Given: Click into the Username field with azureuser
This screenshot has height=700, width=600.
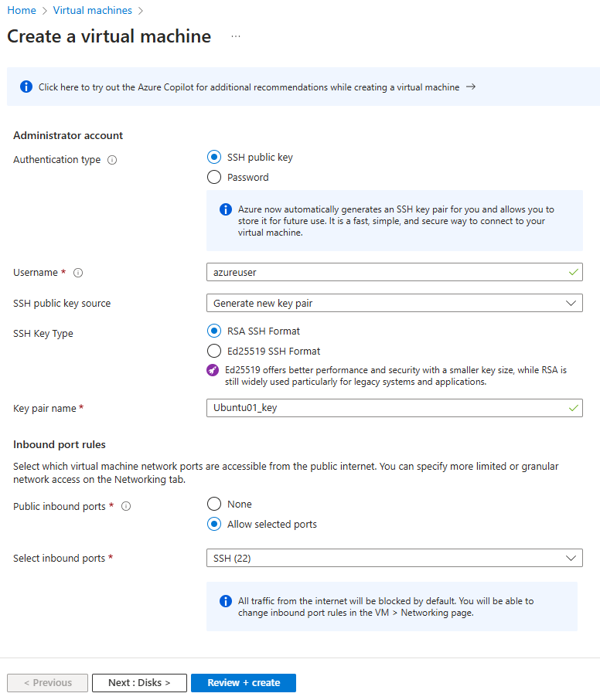Looking at the screenshot, I should pyautogui.click(x=394, y=272).
